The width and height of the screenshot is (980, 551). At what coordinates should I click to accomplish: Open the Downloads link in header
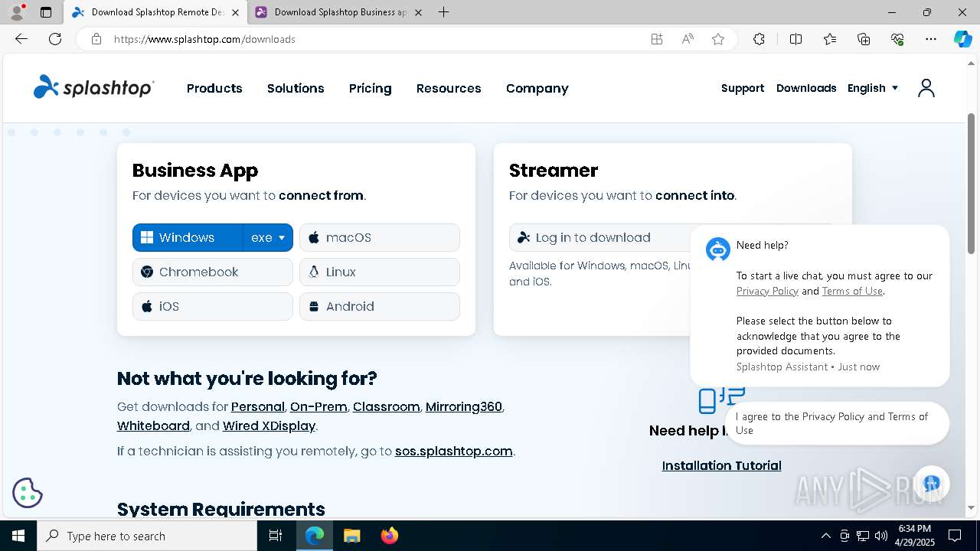(x=806, y=88)
